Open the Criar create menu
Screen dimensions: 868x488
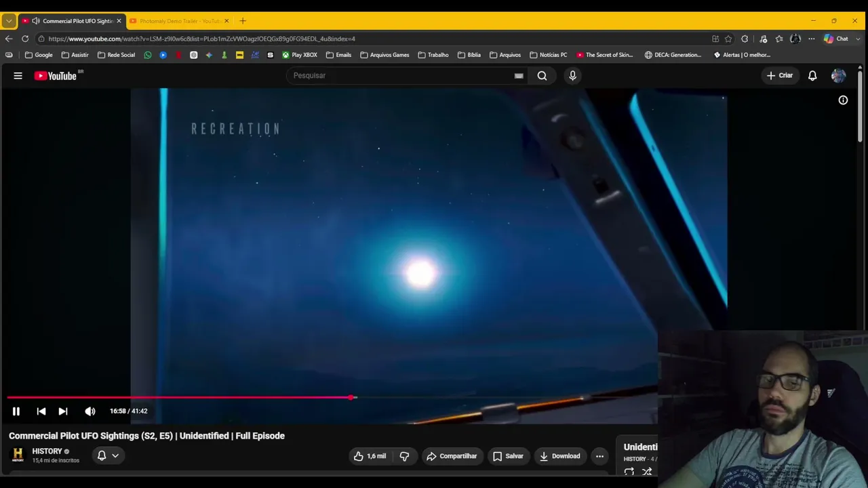point(780,75)
